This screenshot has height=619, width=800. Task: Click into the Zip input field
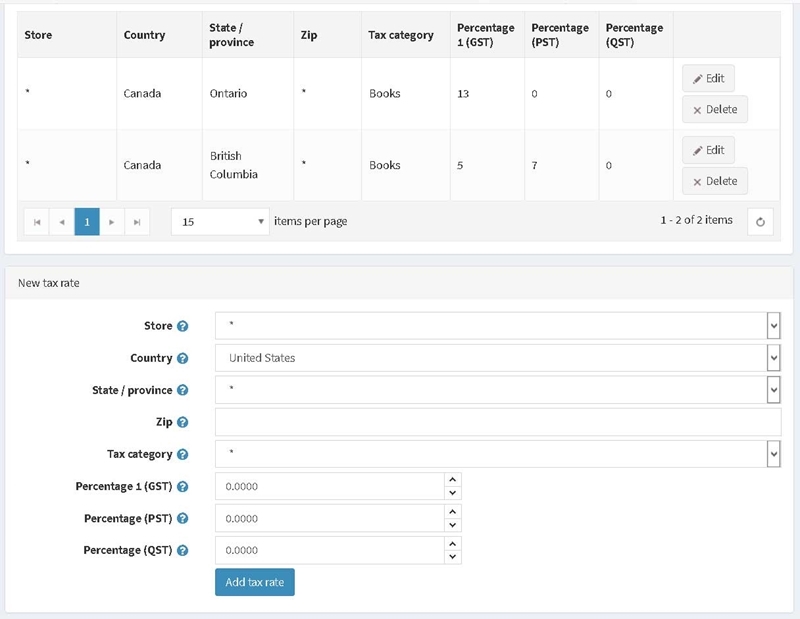point(497,422)
